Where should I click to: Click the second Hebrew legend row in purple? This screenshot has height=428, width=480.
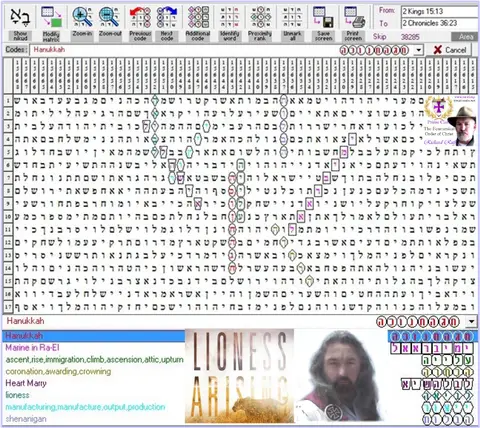pos(432,349)
